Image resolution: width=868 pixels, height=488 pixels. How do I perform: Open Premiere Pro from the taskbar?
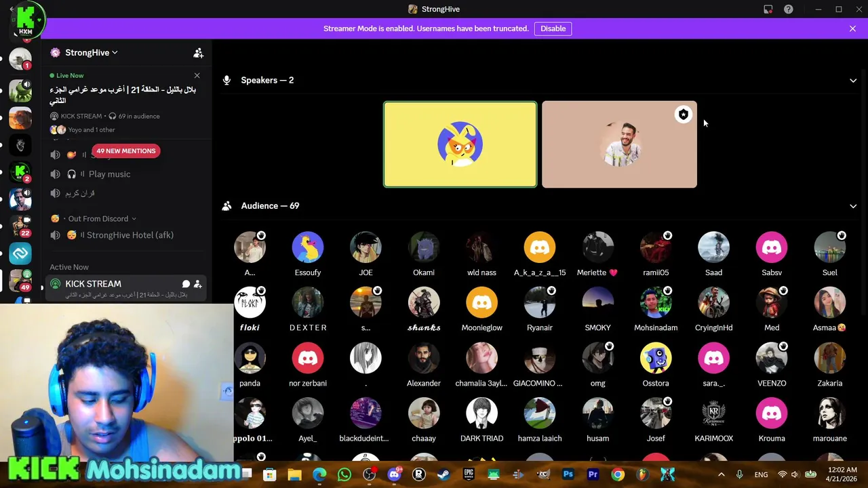[x=593, y=474]
